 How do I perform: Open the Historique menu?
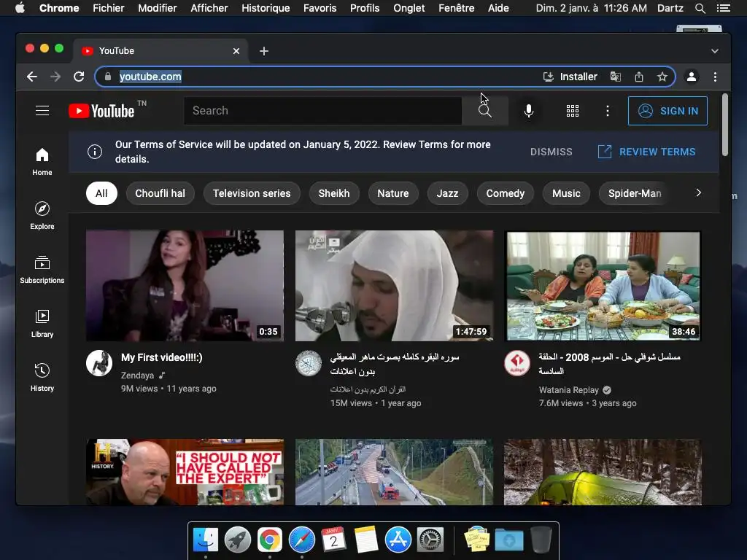coord(266,8)
